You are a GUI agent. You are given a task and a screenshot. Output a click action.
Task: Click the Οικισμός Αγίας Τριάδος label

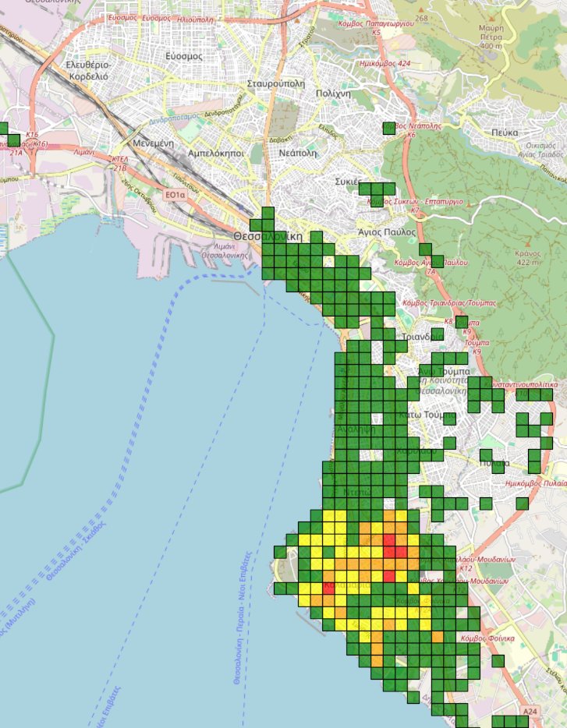pos(541,150)
